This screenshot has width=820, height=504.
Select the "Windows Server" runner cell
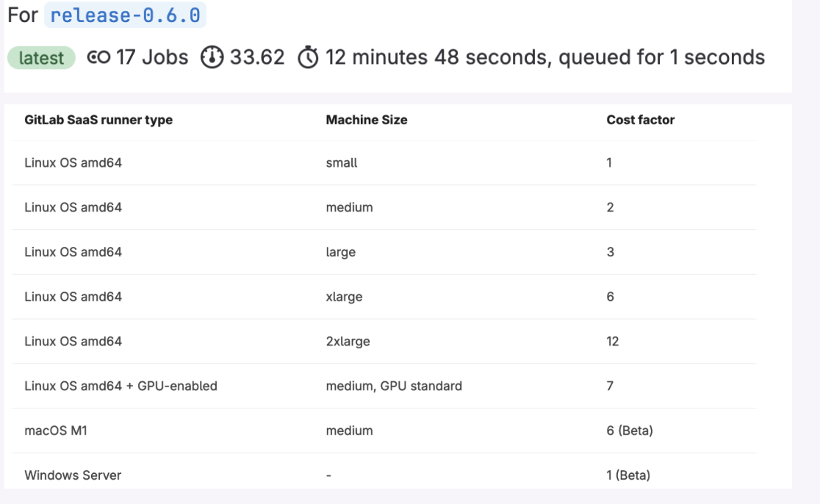tap(73, 475)
